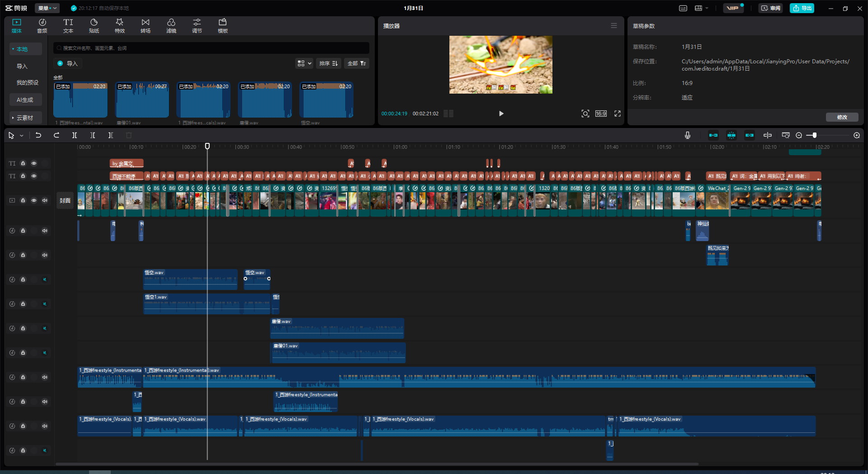Image resolution: width=868 pixels, height=474 pixels.
Task: Open the 菜单 dropdown menu
Action: 47,8
